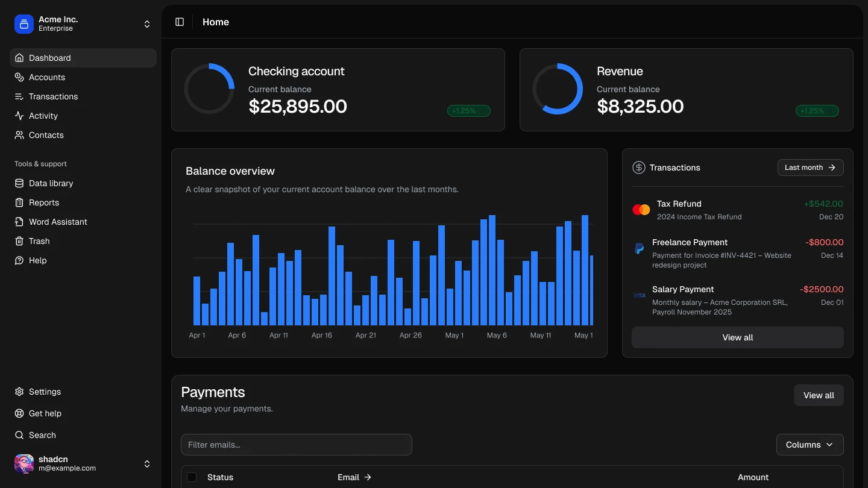Click the Last month filter button
868x488 pixels.
point(810,167)
